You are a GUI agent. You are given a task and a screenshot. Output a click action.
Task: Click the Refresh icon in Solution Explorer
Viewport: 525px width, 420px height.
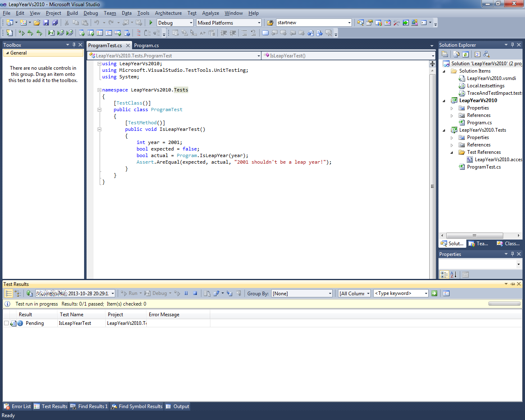pyautogui.click(x=466, y=54)
